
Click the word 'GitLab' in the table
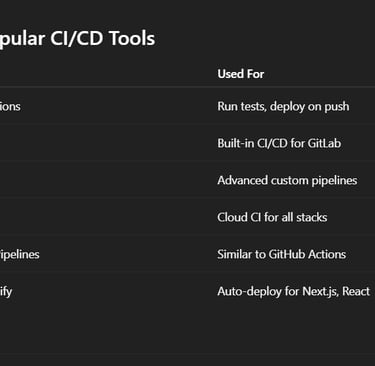[x=324, y=143]
